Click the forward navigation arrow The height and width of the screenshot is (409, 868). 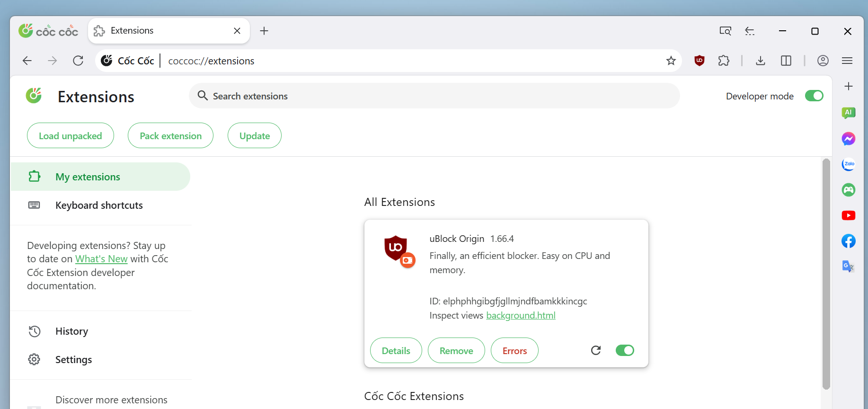[53, 61]
